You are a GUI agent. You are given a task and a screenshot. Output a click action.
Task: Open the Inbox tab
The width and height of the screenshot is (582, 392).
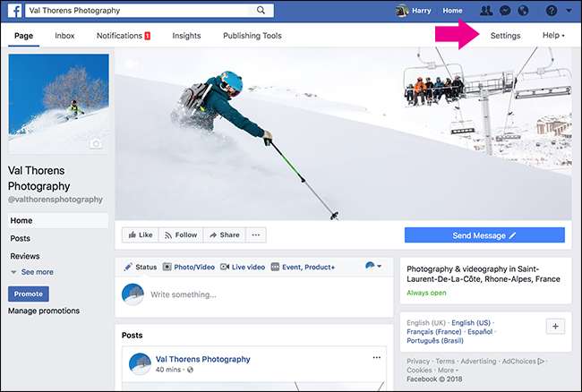point(64,36)
